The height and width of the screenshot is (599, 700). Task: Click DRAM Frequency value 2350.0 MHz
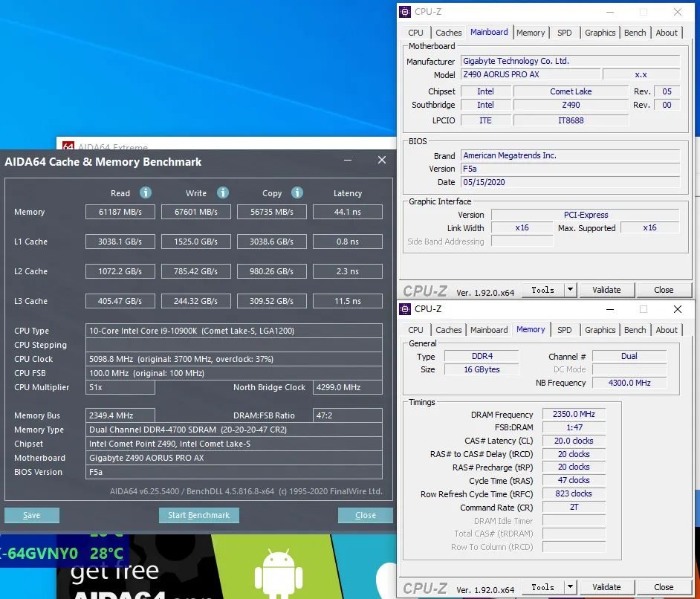574,414
